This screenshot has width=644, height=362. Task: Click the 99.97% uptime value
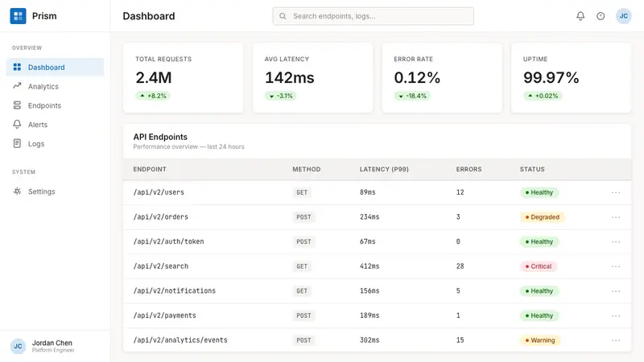[551, 77]
